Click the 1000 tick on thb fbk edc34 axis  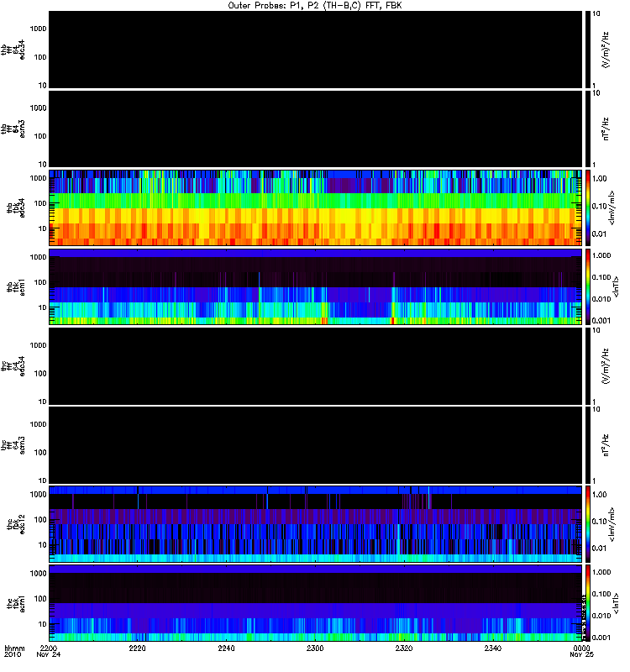(x=38, y=178)
